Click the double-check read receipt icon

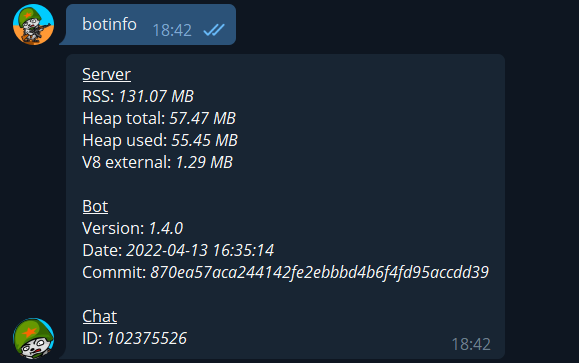214,30
